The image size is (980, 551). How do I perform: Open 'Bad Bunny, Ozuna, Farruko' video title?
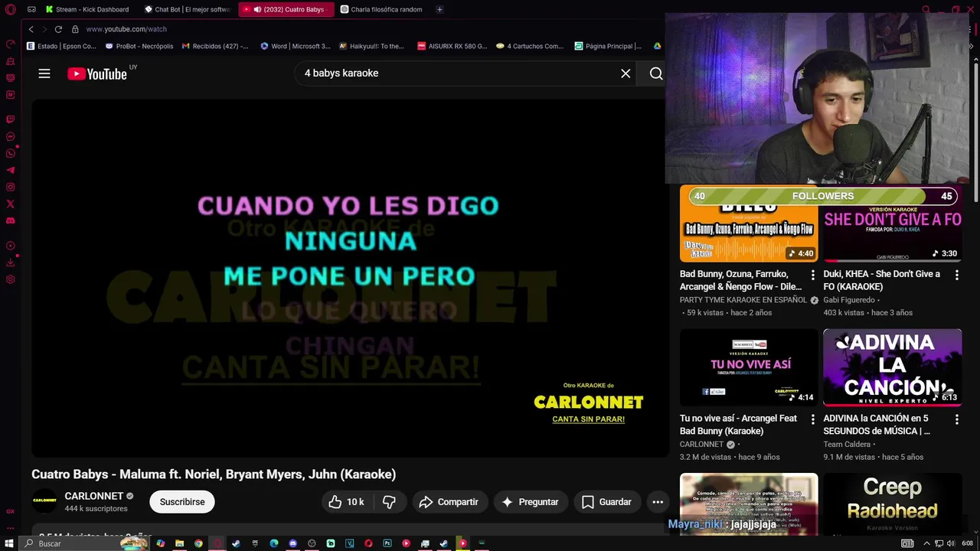[740, 280]
